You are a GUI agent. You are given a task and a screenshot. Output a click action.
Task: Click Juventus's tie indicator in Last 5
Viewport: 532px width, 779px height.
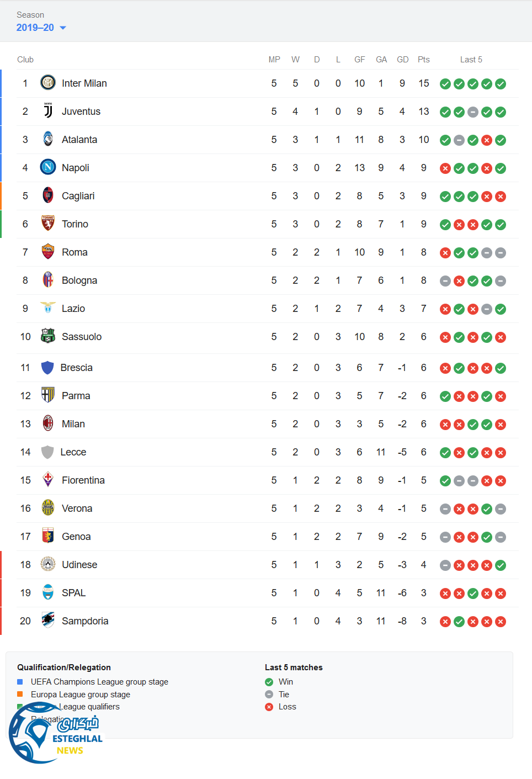473,112
